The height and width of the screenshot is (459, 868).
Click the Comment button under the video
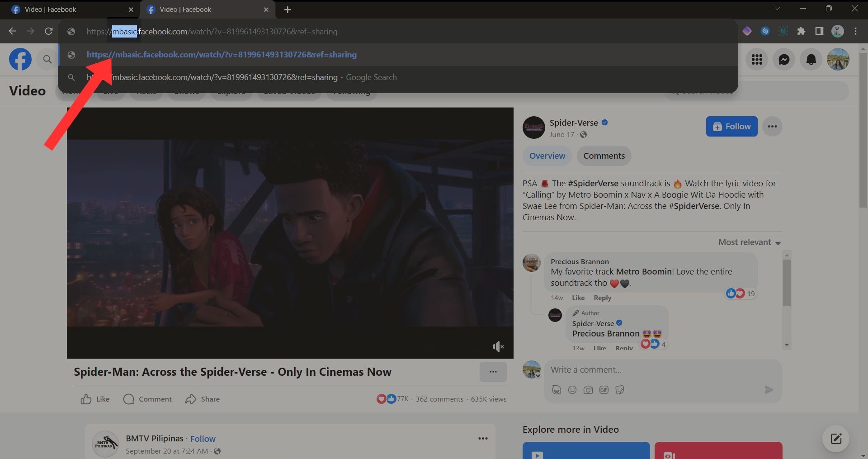click(148, 399)
